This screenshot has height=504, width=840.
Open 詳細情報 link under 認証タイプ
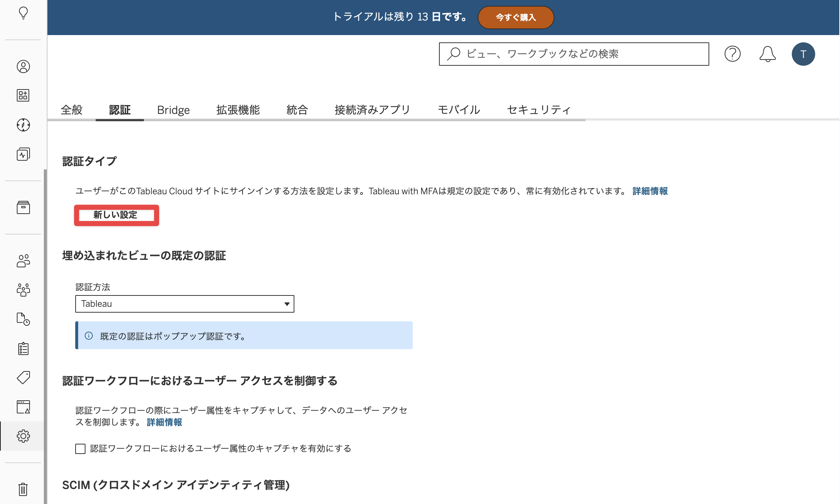(650, 191)
